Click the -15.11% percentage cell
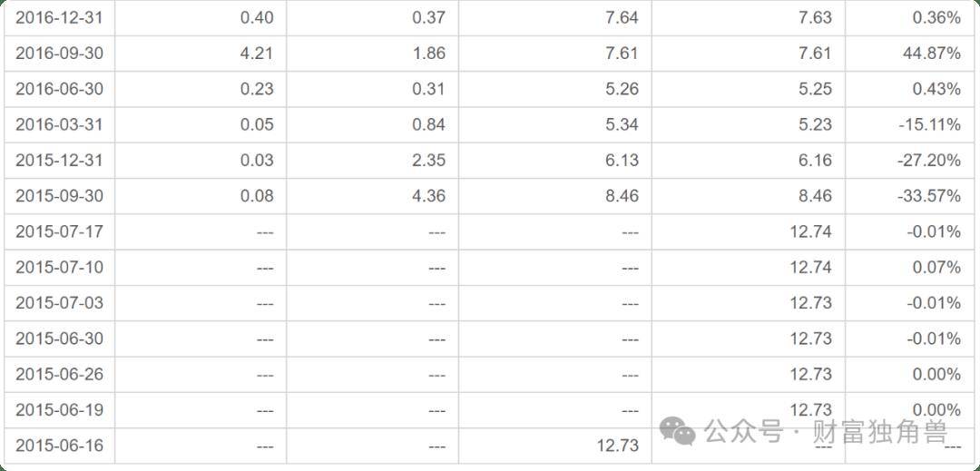 (x=909, y=125)
